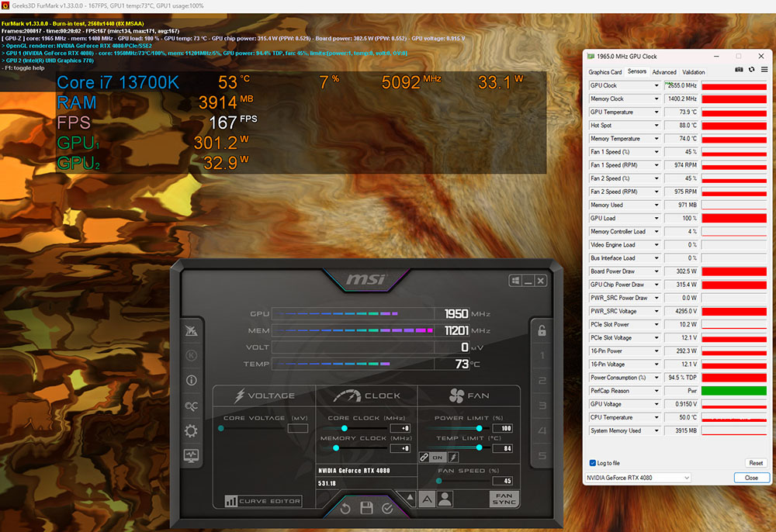Click the Temp Limit slider handle
This screenshot has width=776, height=532.
pyautogui.click(x=479, y=447)
